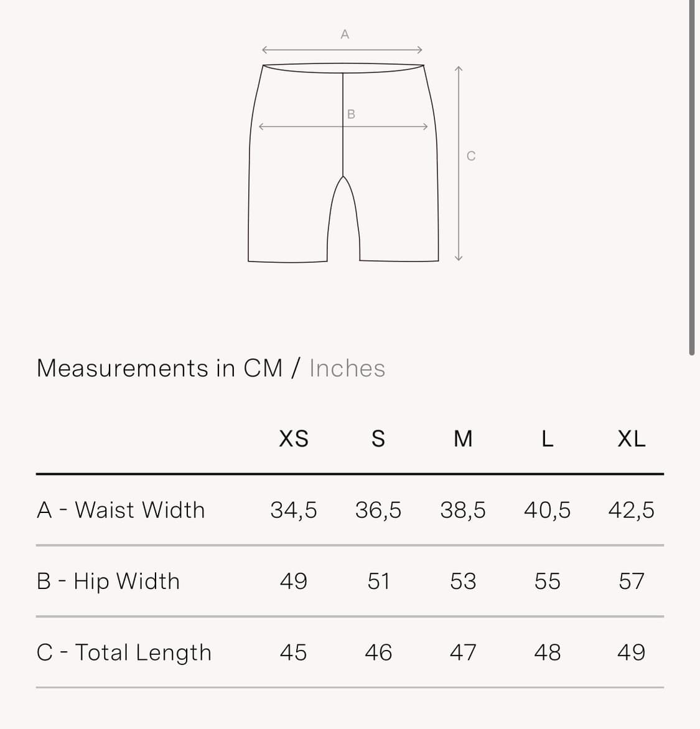
Task: Click the B - Hip Width row label
Action: (x=108, y=581)
